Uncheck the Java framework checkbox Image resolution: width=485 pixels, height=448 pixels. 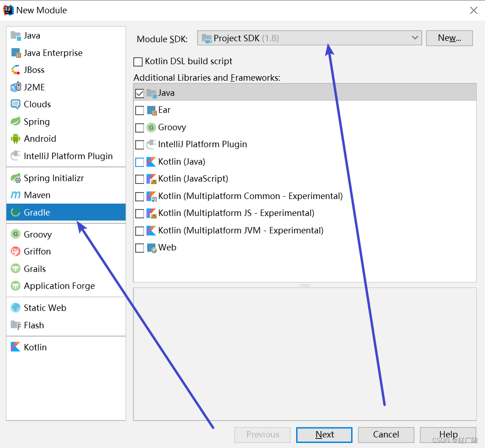140,94
